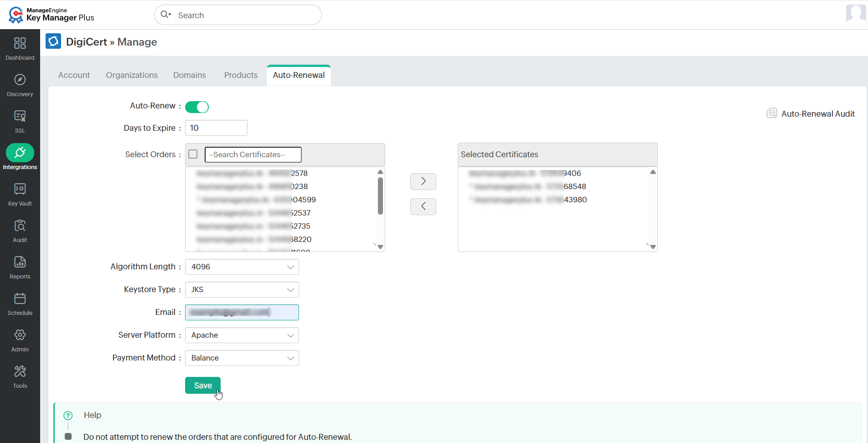Click the Auto-Renewal Audit icon
Image resolution: width=868 pixels, height=443 pixels.
pyautogui.click(x=772, y=113)
